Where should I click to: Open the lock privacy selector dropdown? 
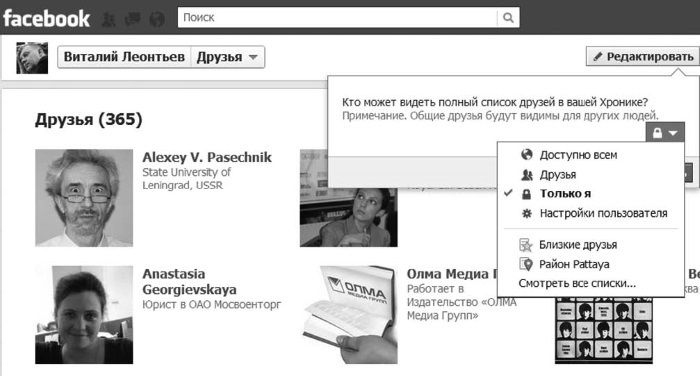(665, 133)
